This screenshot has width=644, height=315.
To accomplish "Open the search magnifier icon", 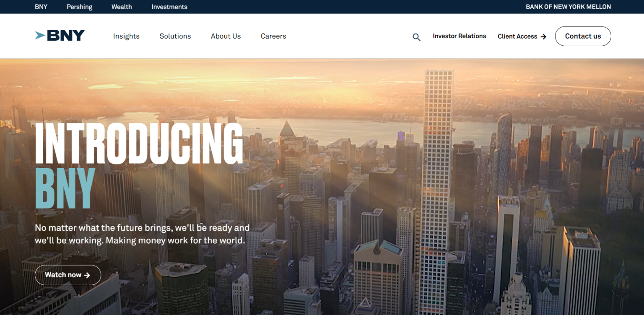I will point(416,37).
